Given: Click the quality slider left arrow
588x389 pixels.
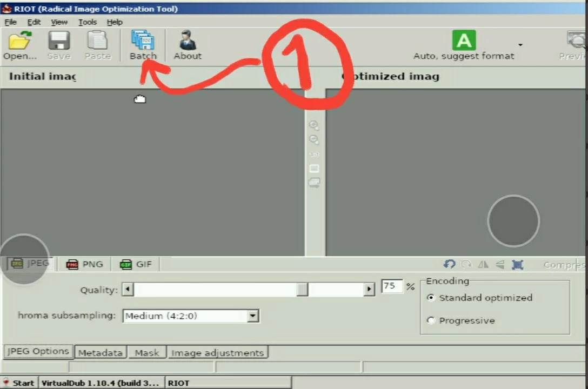Looking at the screenshot, I should point(128,289).
